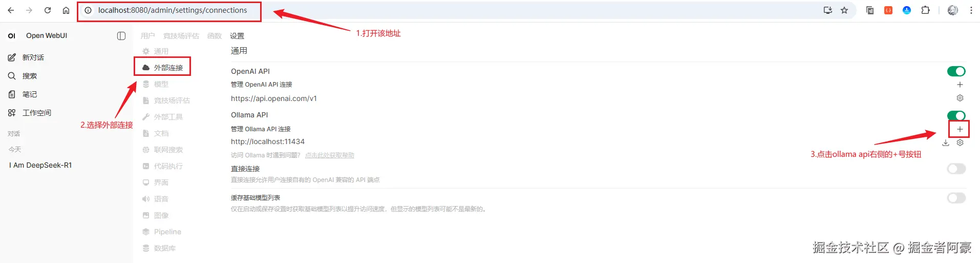Open Ollama connection gear settings
The height and width of the screenshot is (263, 980).
960,143
